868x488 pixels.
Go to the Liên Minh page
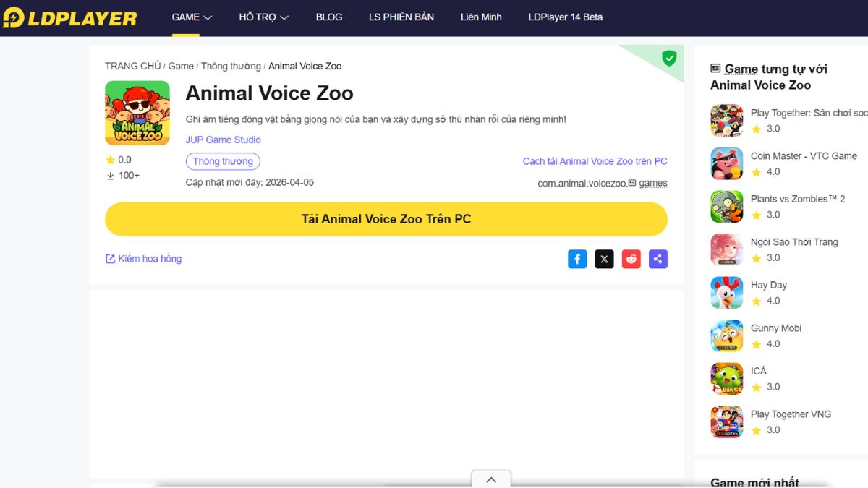pyautogui.click(x=481, y=17)
